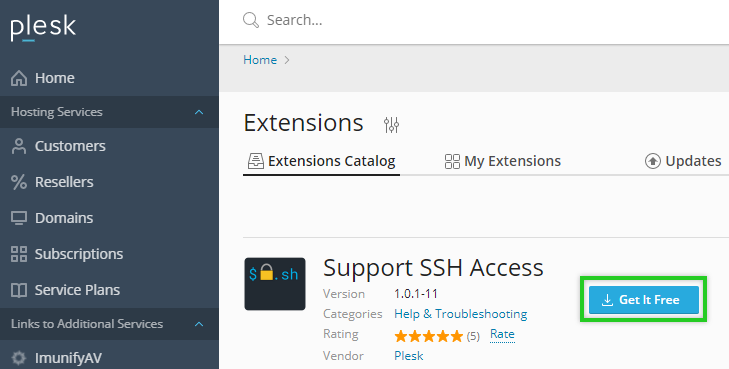Open the Plesk vendor link
The height and width of the screenshot is (369, 729).
point(409,356)
